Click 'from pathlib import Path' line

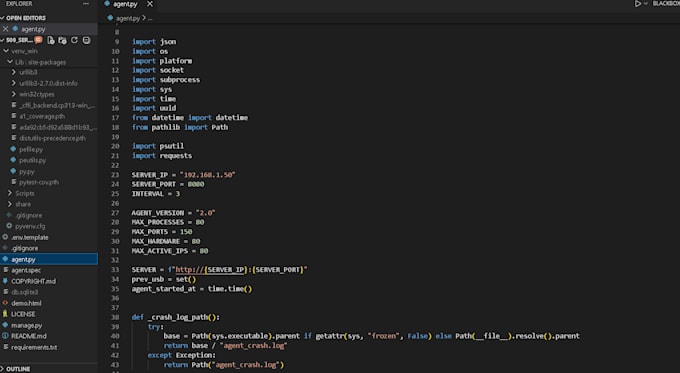click(x=180, y=127)
